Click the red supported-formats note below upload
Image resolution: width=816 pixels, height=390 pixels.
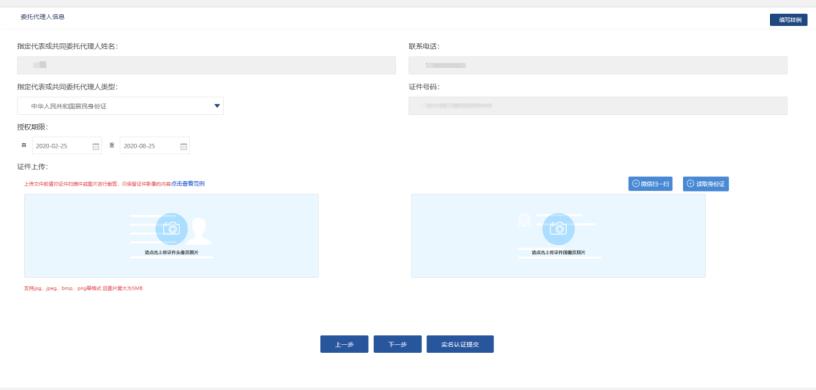tap(83, 288)
